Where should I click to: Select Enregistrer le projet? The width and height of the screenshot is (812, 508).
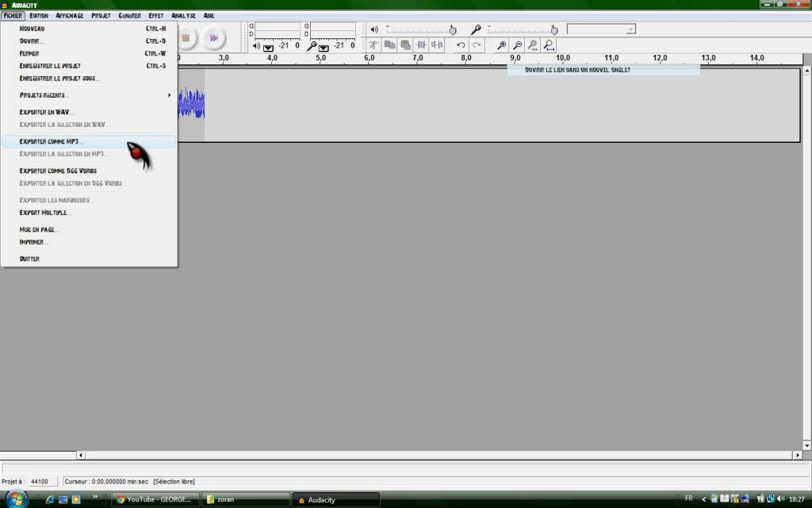(89, 66)
